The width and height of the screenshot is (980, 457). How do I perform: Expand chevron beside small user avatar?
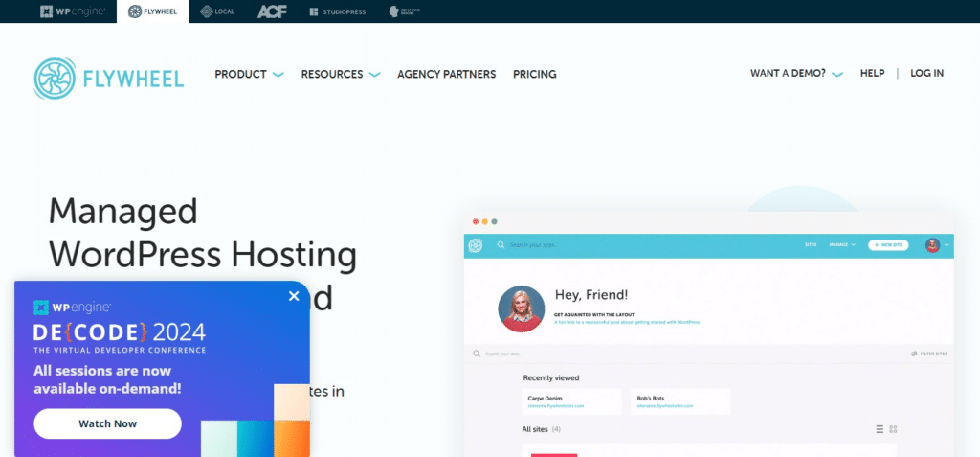947,245
